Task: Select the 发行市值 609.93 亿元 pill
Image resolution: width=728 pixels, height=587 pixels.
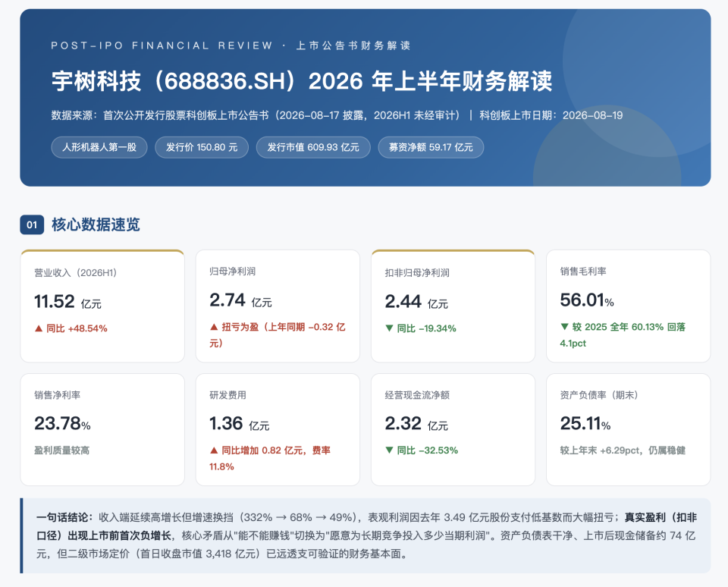Action: pos(313,147)
